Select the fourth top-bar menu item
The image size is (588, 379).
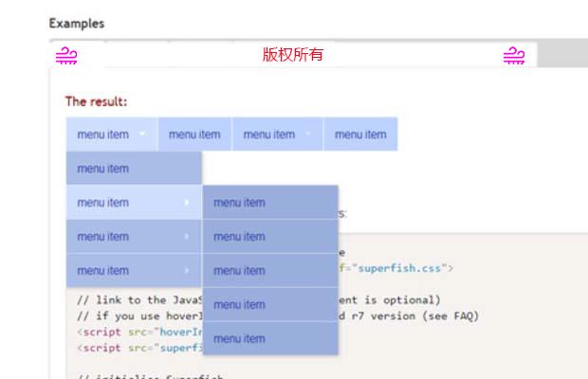(x=360, y=135)
